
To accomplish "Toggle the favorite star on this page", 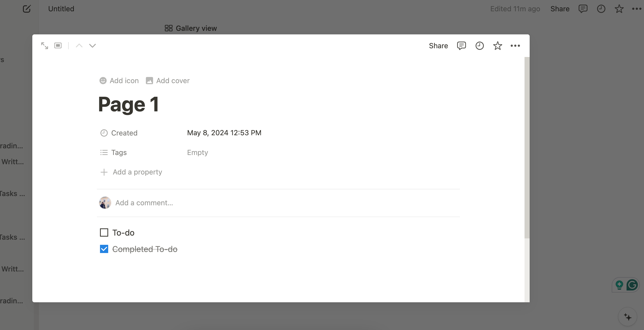I will pyautogui.click(x=497, y=46).
